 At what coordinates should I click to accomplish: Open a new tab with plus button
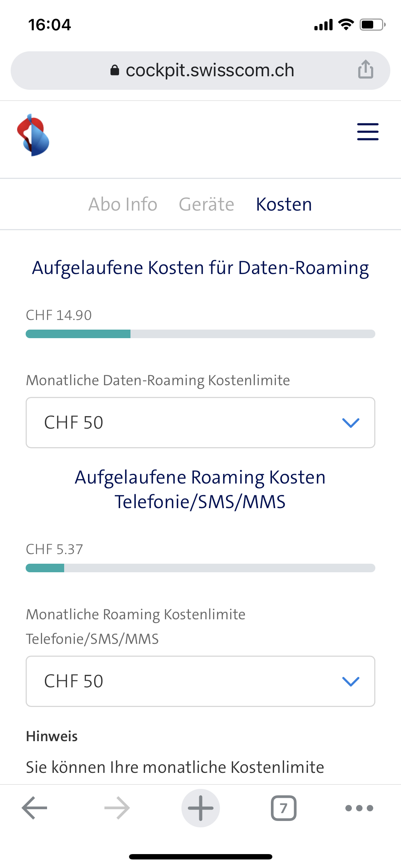[200, 808]
